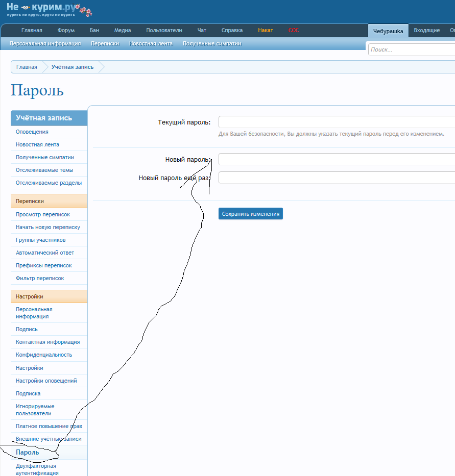Click the Новый пароль input field

(337, 159)
